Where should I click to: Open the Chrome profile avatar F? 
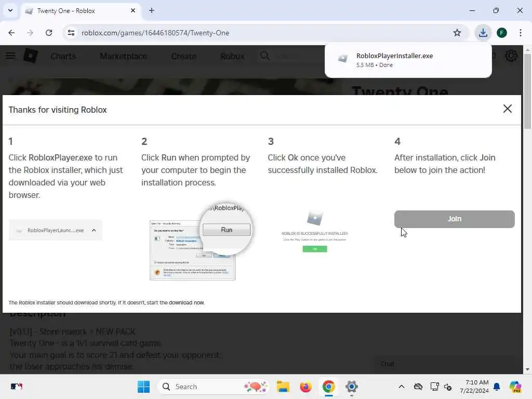(x=502, y=33)
